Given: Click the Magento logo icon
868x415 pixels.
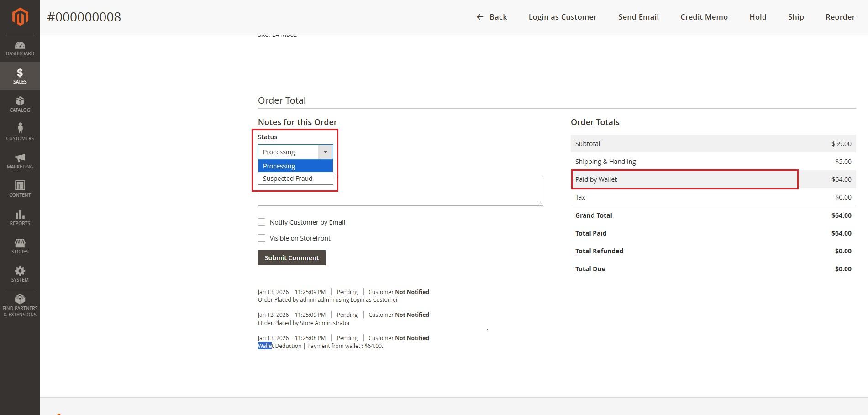Looking at the screenshot, I should point(20,17).
